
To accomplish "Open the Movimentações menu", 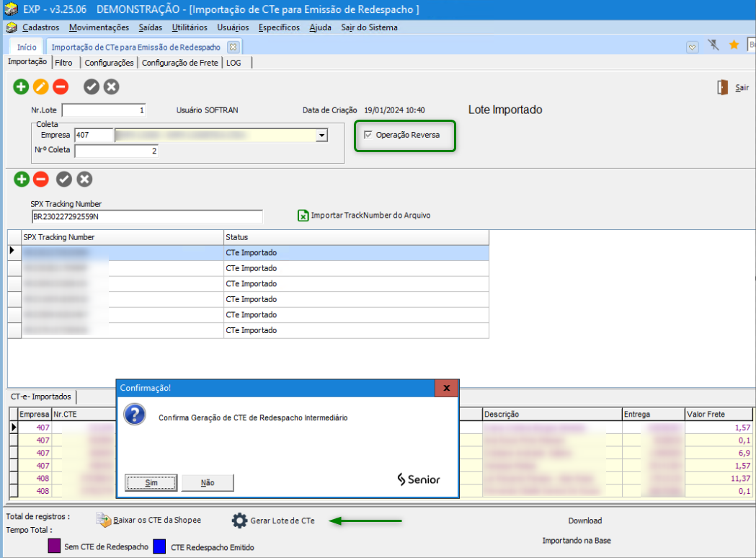I will [99, 27].
